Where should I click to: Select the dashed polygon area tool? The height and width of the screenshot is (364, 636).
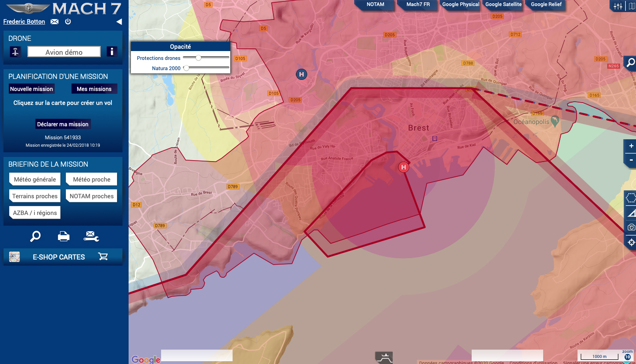[630, 198]
